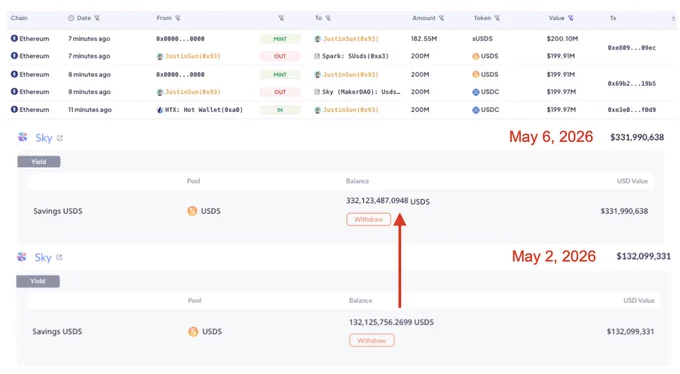
Task: Open the Date column filter icon
Action: tap(97, 18)
